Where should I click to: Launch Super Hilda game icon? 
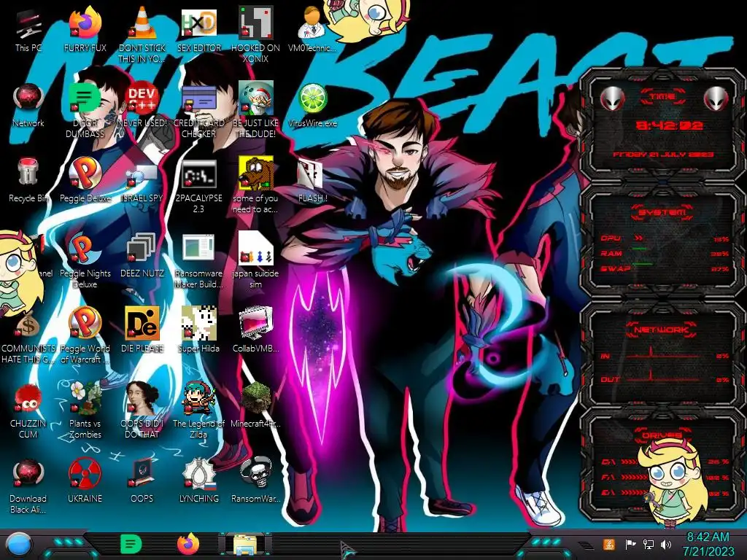coord(198,323)
